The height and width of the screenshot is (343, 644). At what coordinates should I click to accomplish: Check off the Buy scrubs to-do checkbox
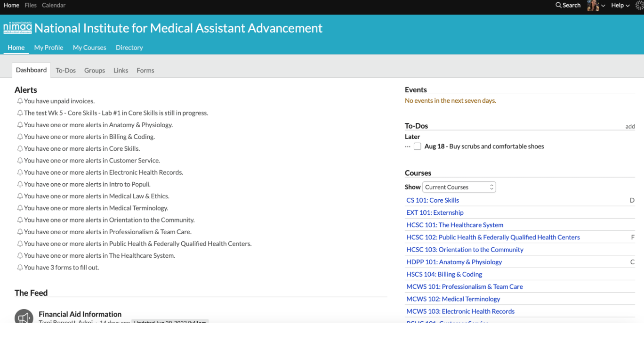tap(417, 147)
